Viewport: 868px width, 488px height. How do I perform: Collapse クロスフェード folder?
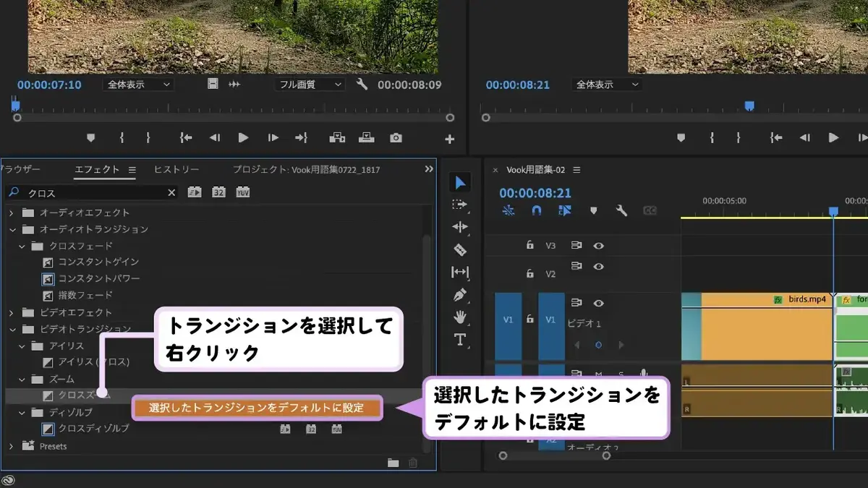tap(22, 246)
